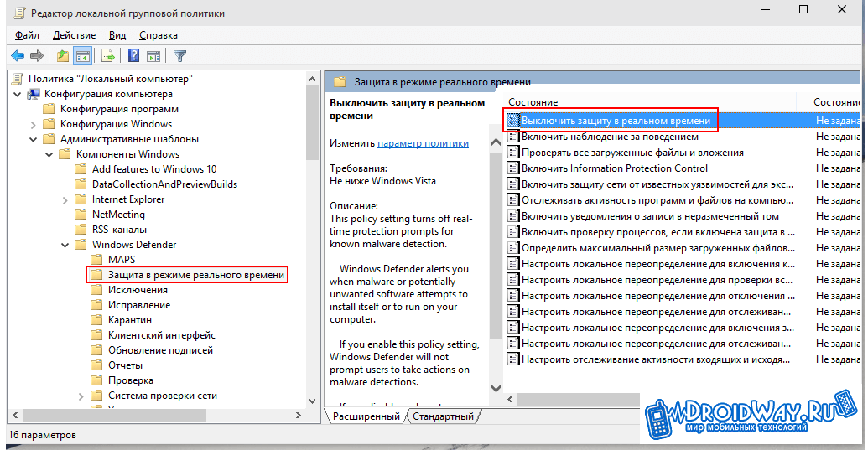Screen dimensions: 868x450
Task: Click the Не задана state of Включить наблюдение за поведением
Action: [x=838, y=137]
